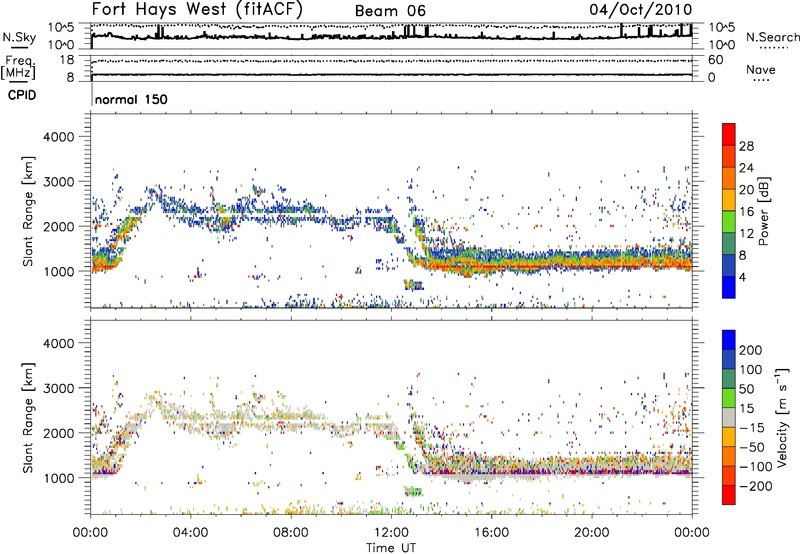Click the blue bottom of Power color bar
This screenshot has height=554, width=800.
tap(729, 287)
